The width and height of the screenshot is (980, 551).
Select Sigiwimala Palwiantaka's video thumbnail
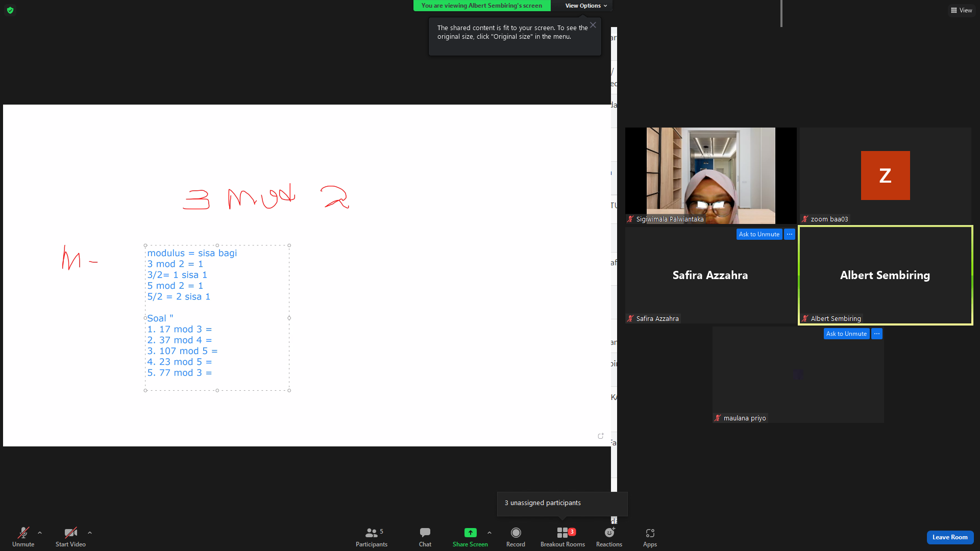point(711,176)
